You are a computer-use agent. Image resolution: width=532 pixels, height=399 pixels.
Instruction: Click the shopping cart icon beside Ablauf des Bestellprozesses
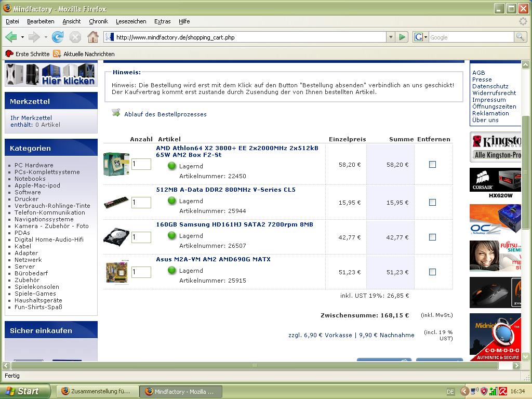[116, 113]
